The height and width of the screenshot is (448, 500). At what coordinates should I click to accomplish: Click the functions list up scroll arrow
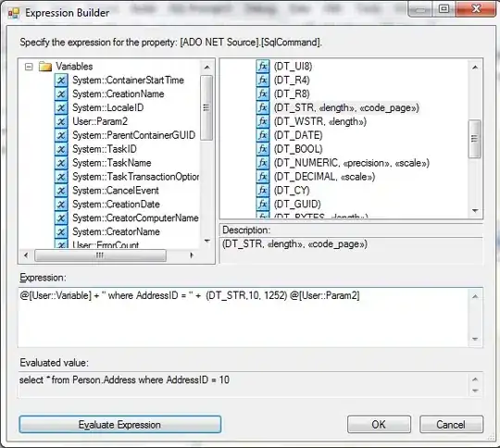(475, 68)
